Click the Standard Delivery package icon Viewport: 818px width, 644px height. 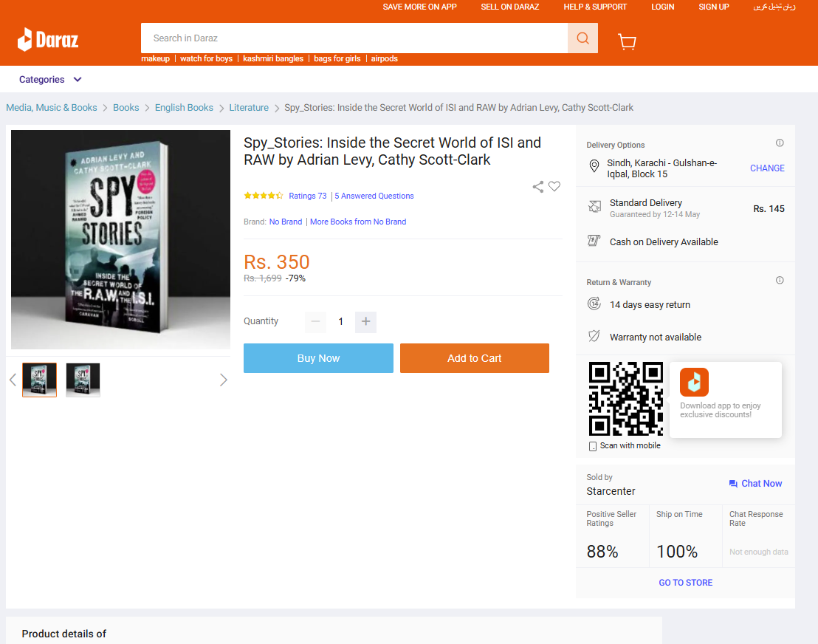pos(594,207)
